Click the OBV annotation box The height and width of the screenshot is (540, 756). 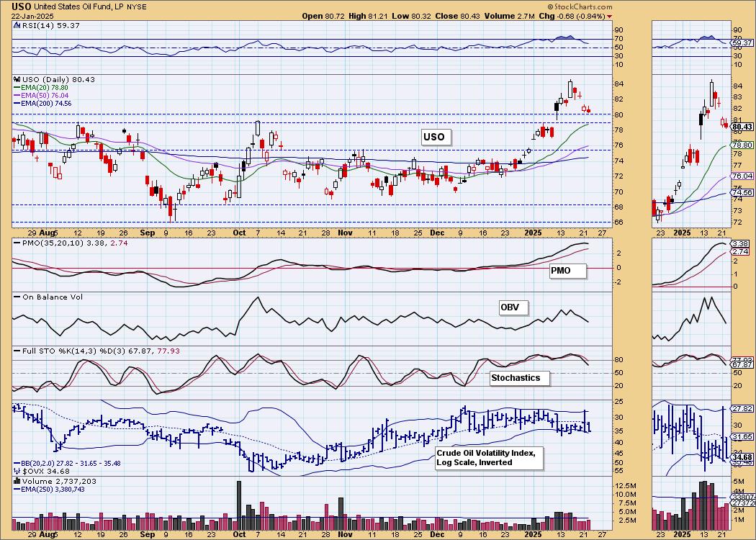pyautogui.click(x=514, y=307)
